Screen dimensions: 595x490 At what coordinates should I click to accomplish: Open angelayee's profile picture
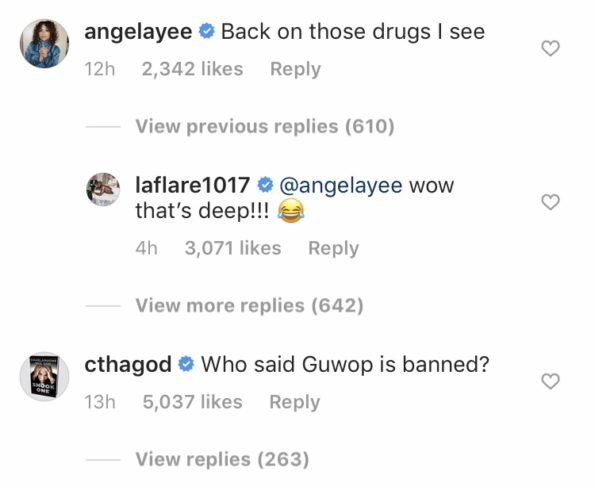click(x=44, y=43)
